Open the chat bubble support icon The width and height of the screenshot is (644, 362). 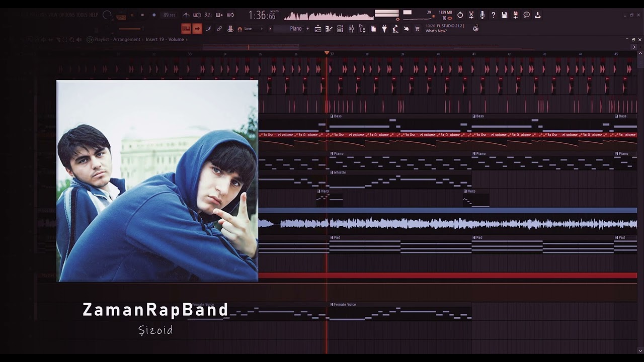point(526,15)
